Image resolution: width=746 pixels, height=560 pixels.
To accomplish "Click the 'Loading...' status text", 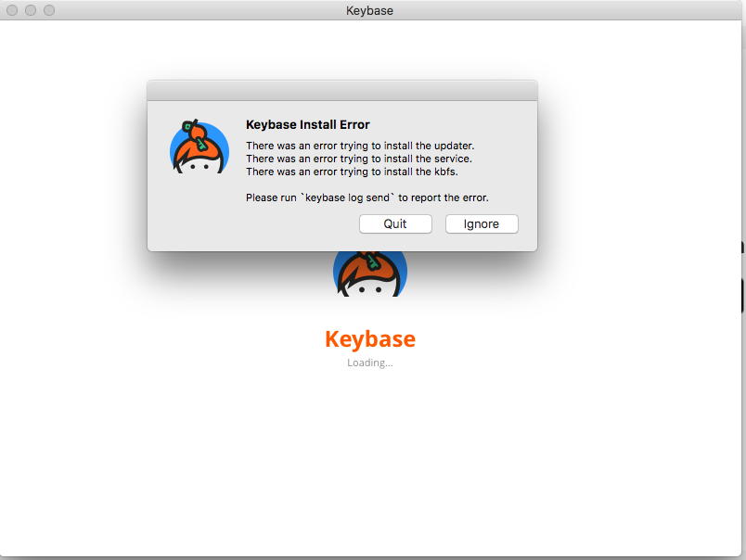I will click(369, 363).
